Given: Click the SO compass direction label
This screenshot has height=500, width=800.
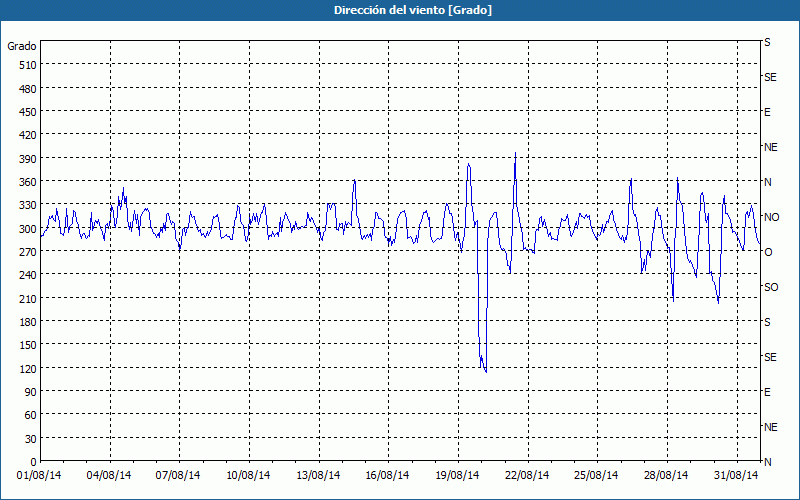Looking at the screenshot, I should tap(771, 287).
